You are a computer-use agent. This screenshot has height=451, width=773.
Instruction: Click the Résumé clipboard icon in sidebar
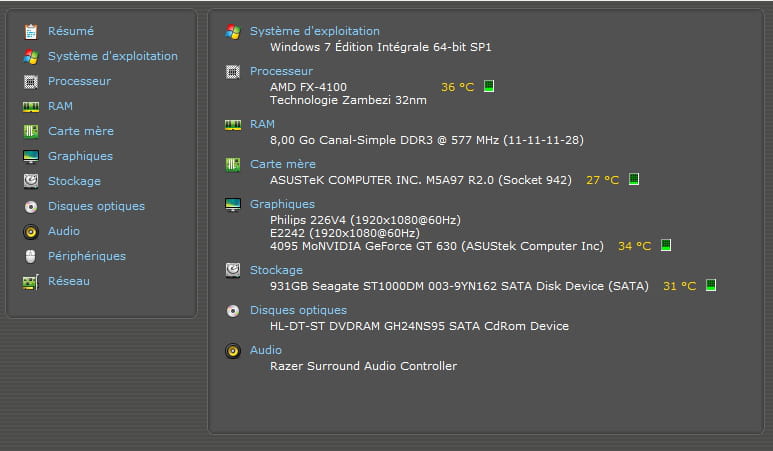[x=30, y=32]
